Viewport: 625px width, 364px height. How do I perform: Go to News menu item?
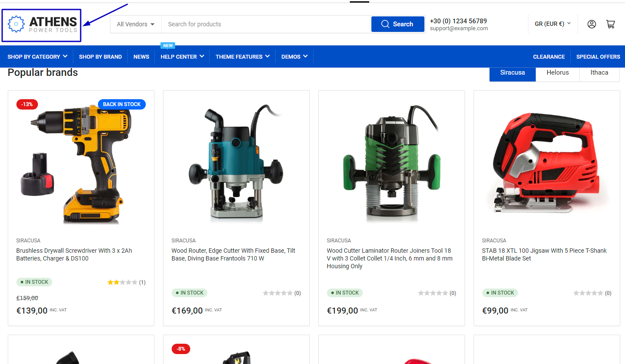point(141,56)
